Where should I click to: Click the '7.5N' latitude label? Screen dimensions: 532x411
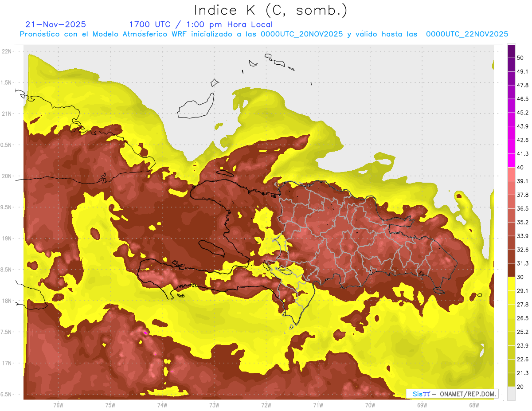coord(7,332)
